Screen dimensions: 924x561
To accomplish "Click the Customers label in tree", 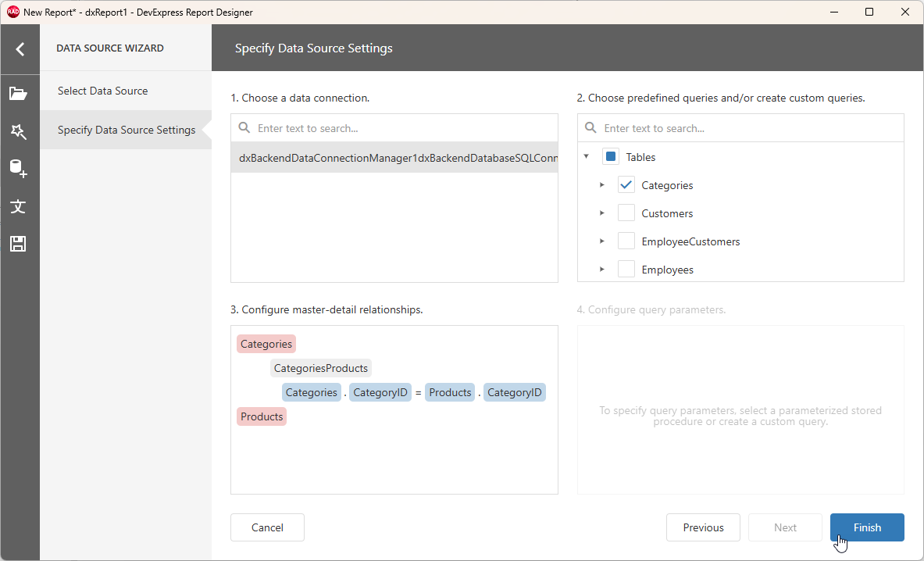I will pos(667,213).
